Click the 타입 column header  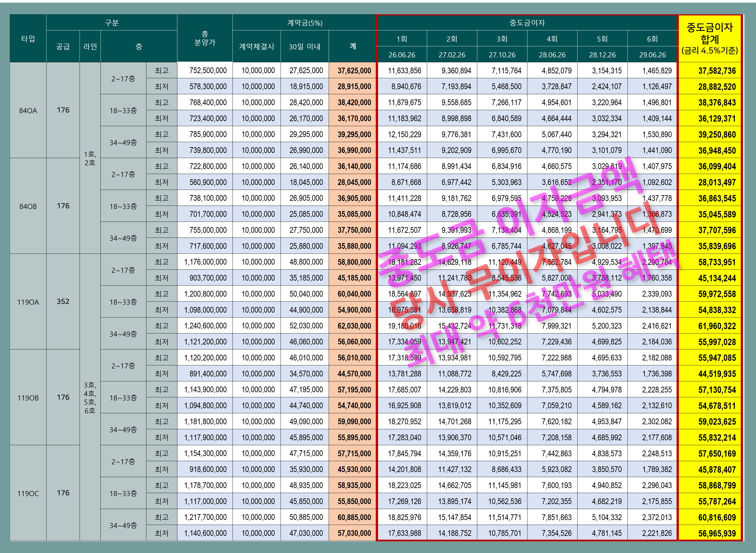point(28,38)
